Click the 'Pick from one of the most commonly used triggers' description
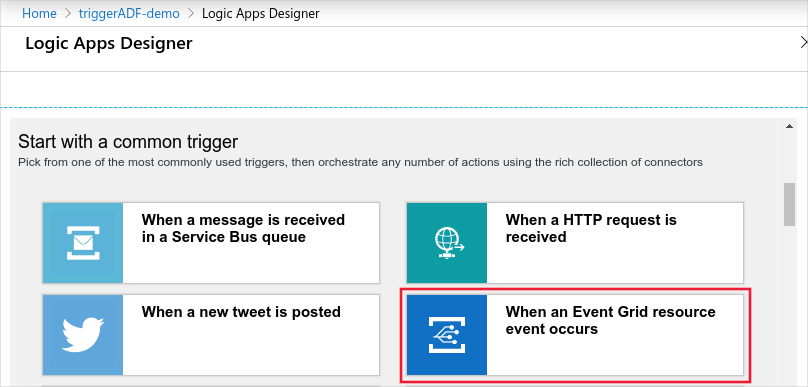This screenshot has width=808, height=387. 360,162
